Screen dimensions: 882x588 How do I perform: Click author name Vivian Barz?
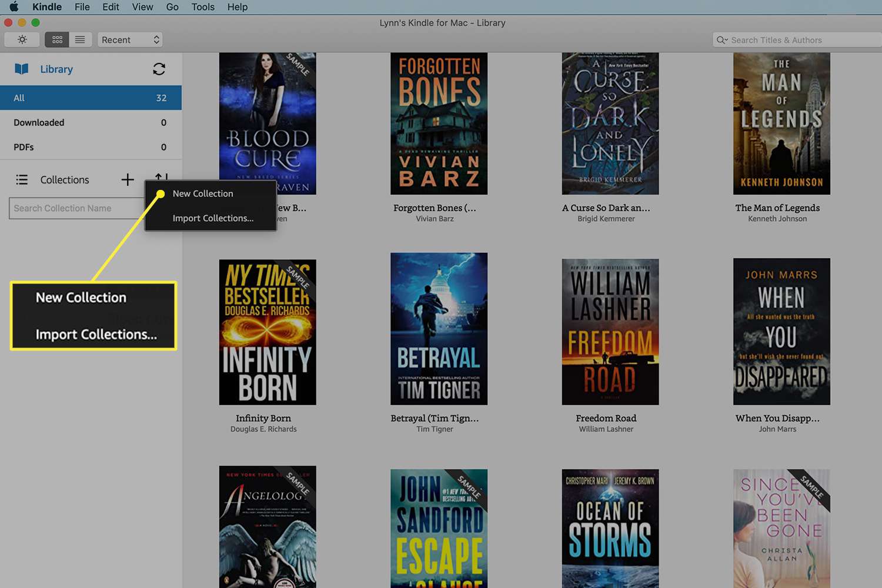435,219
